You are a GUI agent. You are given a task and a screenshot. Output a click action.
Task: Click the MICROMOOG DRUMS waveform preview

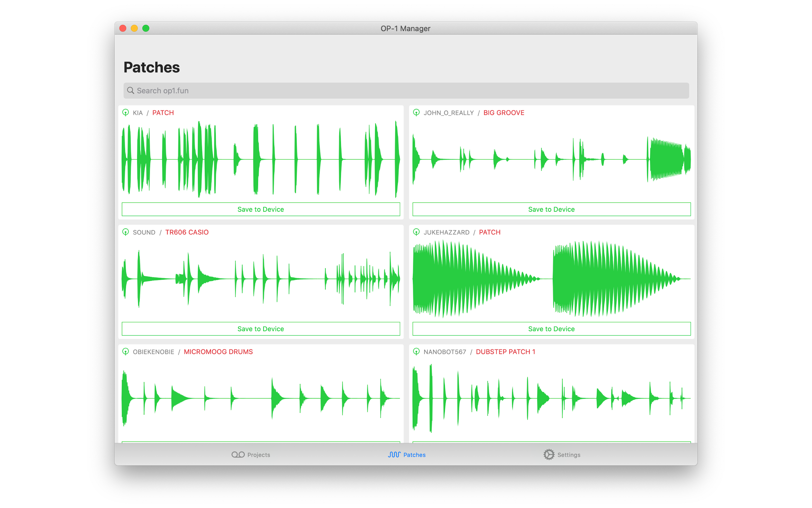coord(261,398)
